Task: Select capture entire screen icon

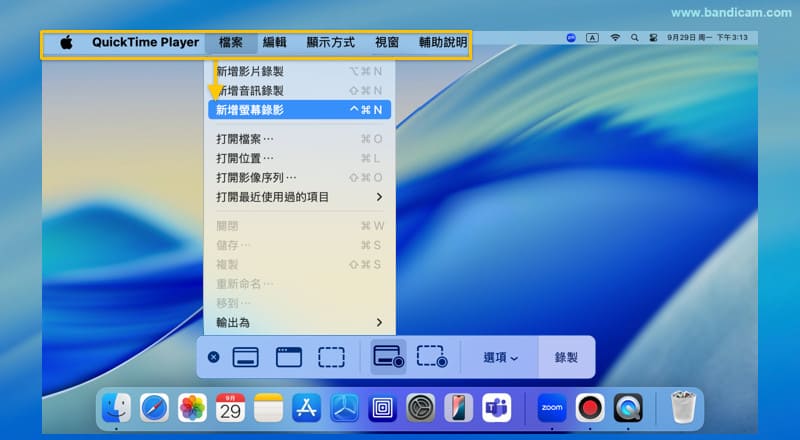Action: (246, 357)
